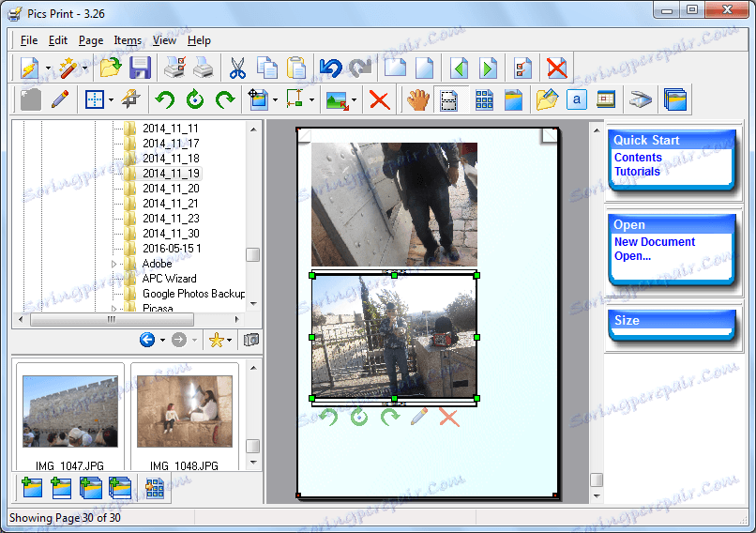The width and height of the screenshot is (756, 533).
Task: Undo with the blue arrow icon
Action: [331, 68]
